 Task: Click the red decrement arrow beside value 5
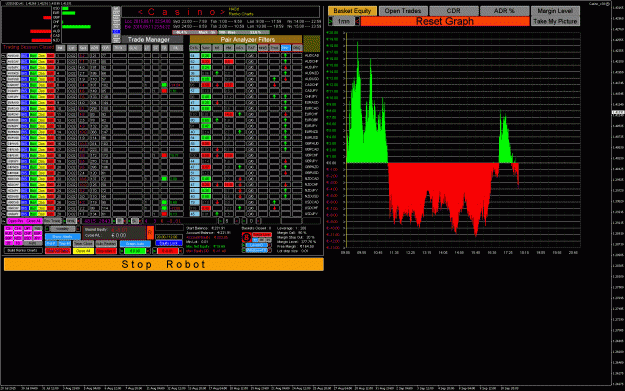coord(237,221)
